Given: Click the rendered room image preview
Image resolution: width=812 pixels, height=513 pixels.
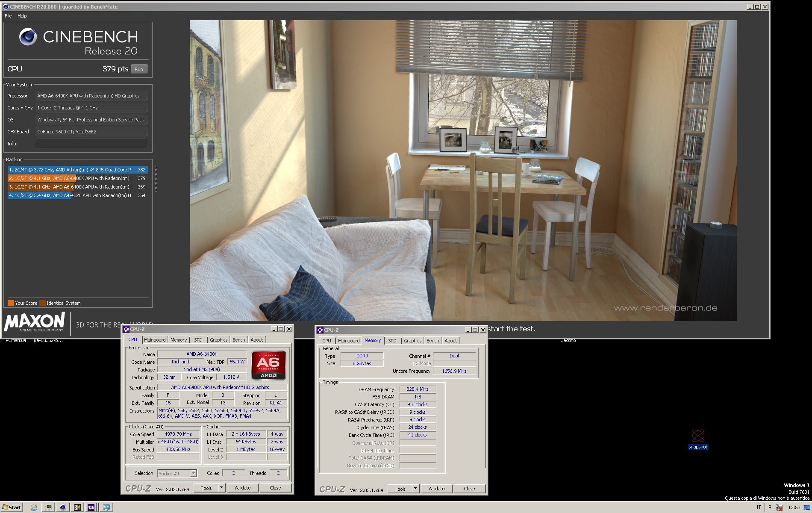Looking at the screenshot, I should coord(463,170).
